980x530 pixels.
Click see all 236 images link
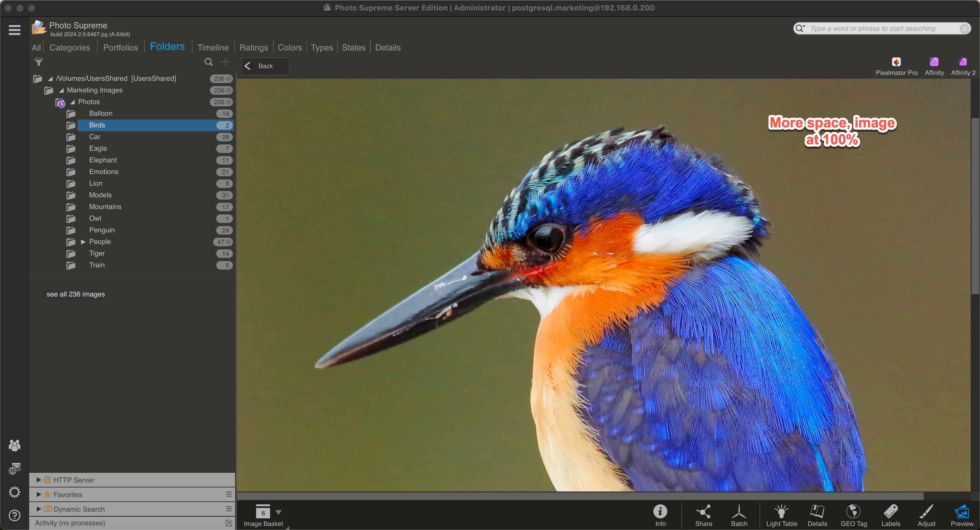pos(76,294)
